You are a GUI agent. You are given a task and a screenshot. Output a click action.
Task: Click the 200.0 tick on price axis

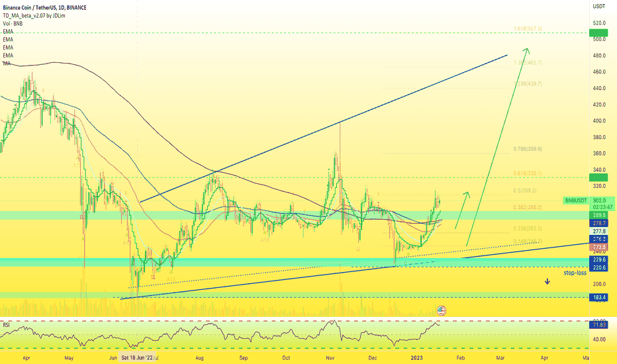tap(599, 284)
